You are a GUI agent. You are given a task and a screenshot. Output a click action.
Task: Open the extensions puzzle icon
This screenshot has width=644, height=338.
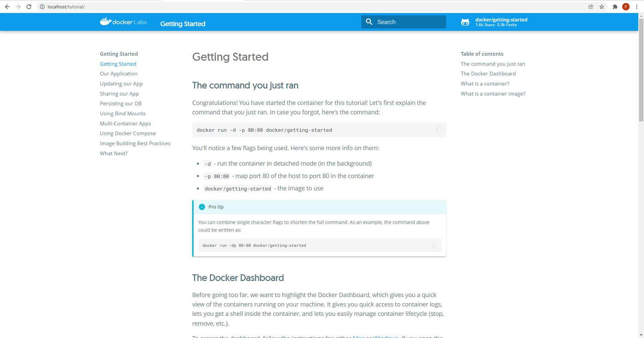coord(615,7)
